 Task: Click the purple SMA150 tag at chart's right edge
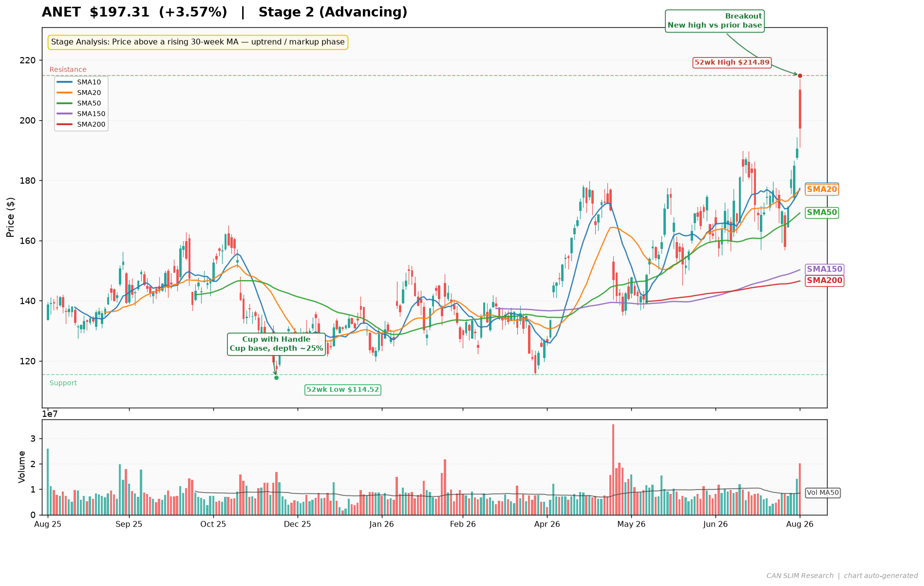click(824, 269)
